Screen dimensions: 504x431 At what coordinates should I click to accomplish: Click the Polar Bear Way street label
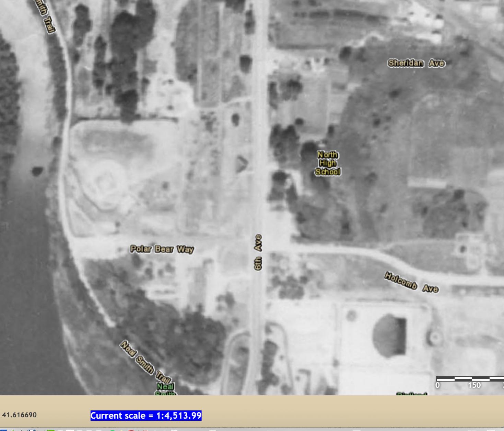tap(162, 249)
